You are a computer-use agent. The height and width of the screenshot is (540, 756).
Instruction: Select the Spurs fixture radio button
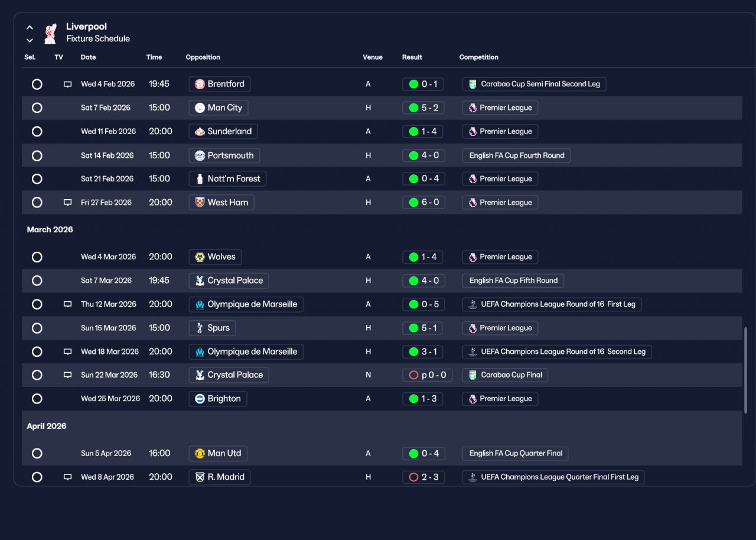pyautogui.click(x=37, y=327)
